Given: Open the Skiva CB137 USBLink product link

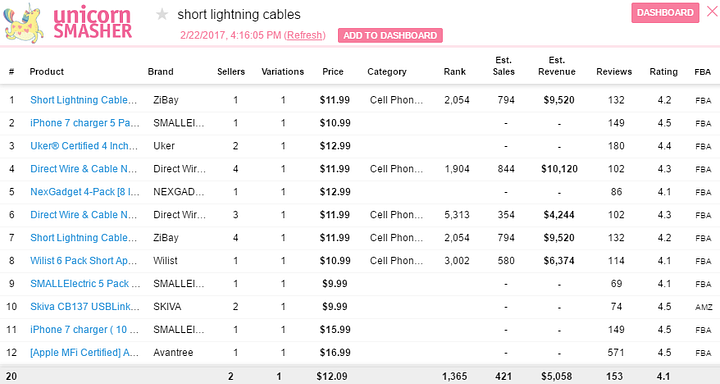Looking at the screenshot, I should coord(85,307).
